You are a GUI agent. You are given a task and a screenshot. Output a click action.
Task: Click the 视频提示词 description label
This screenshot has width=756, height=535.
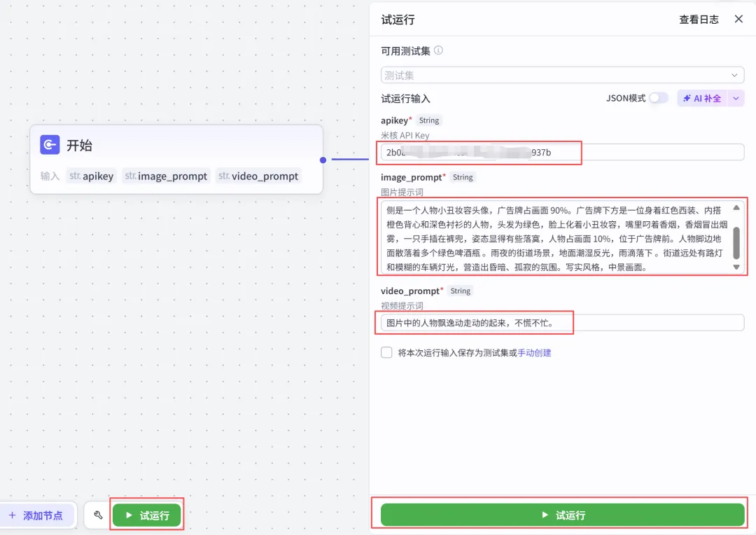[402, 305]
